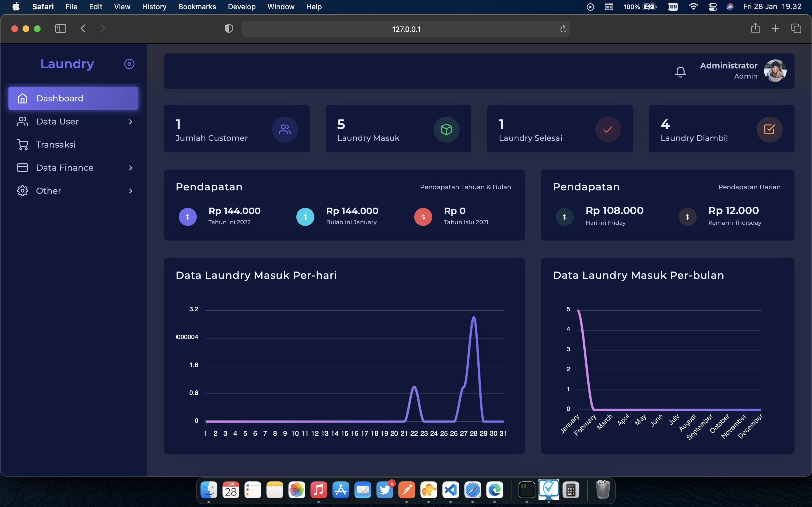Click the 127.0.0.1 address bar
Viewport: 812px width, 507px height.
(x=406, y=29)
